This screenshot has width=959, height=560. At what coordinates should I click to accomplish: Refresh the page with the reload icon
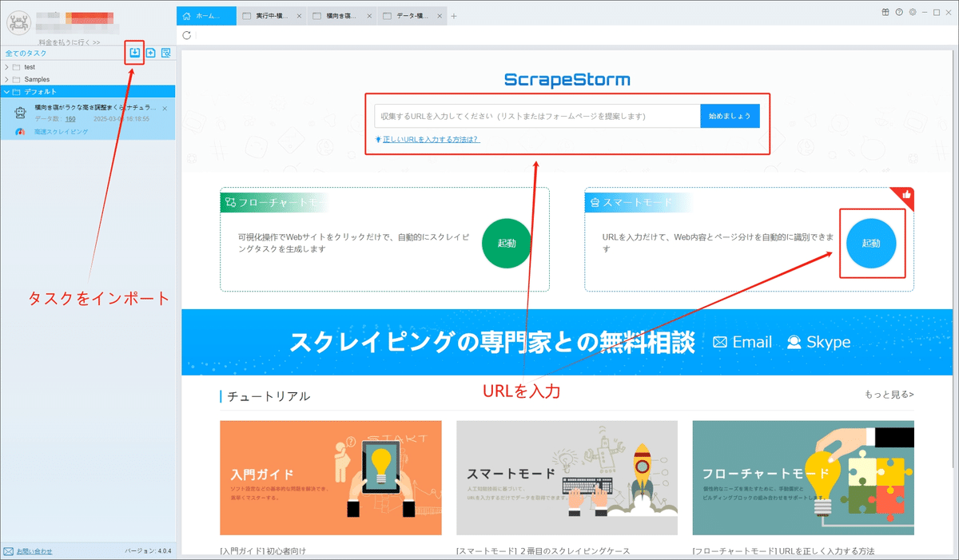pos(186,34)
